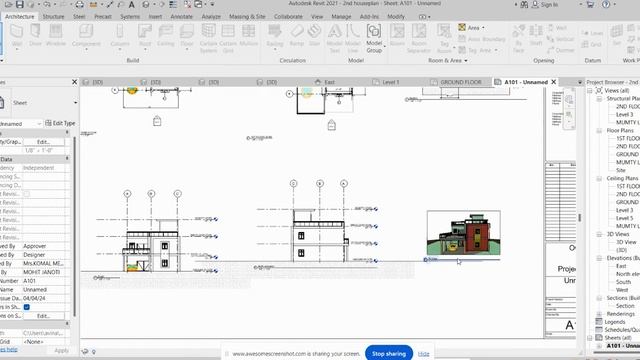Close the A101 - Unnamed view tab
The height and width of the screenshot is (360, 640).
click(554, 82)
